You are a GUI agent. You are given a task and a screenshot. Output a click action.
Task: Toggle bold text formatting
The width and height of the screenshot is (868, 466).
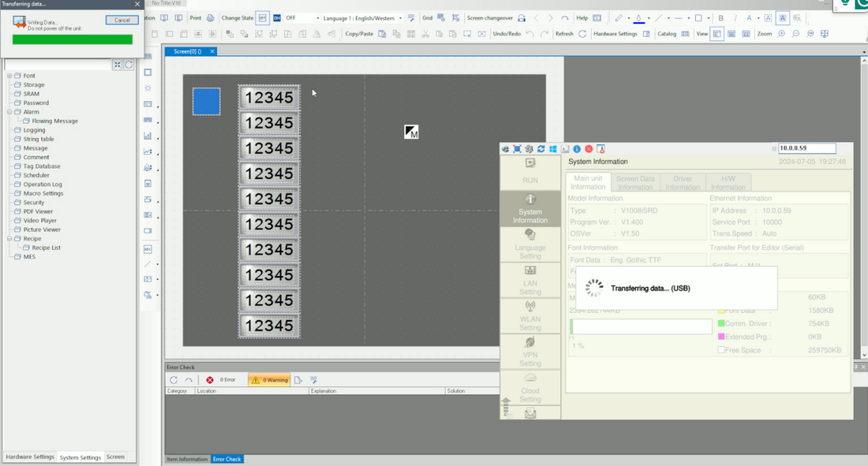coord(721,17)
